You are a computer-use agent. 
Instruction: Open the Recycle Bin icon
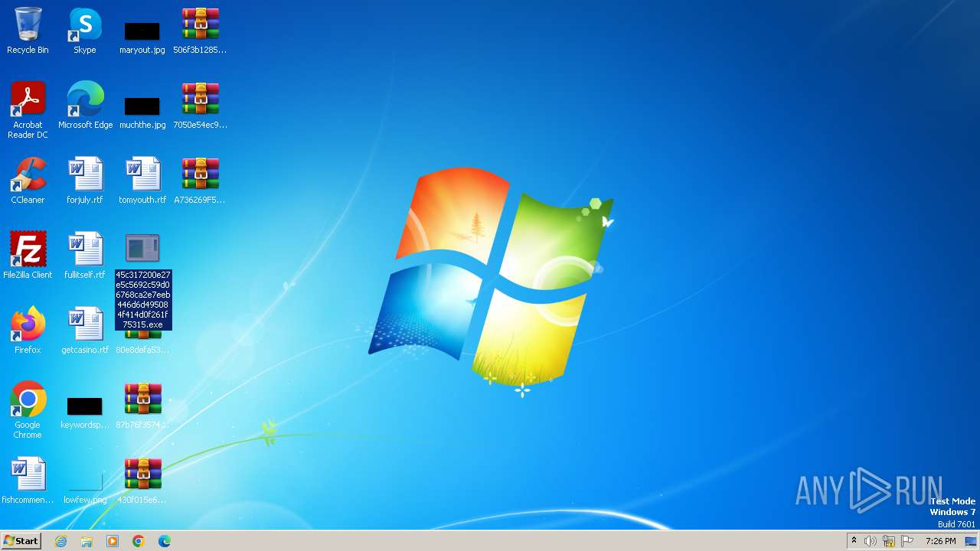point(28,31)
